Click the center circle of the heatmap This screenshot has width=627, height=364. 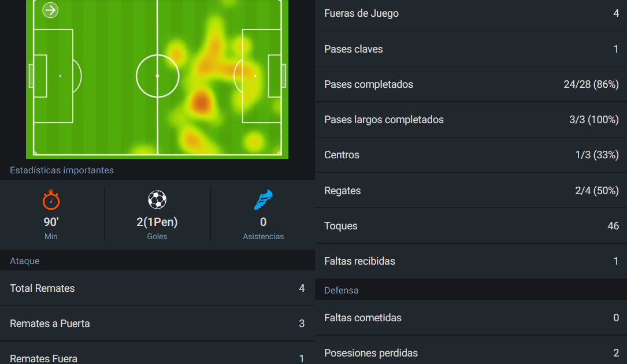tap(157, 76)
